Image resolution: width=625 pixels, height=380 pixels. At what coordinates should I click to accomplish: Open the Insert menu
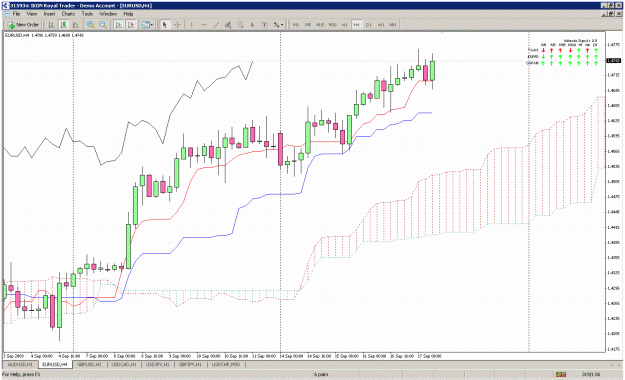click(49, 14)
